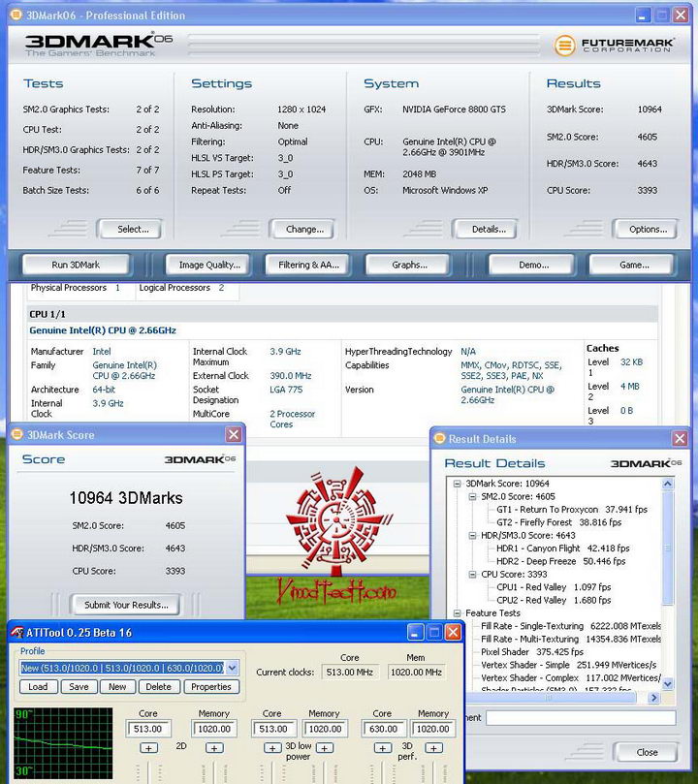
Task: Click the 3D perf Core field 630.00
Action: [x=383, y=729]
